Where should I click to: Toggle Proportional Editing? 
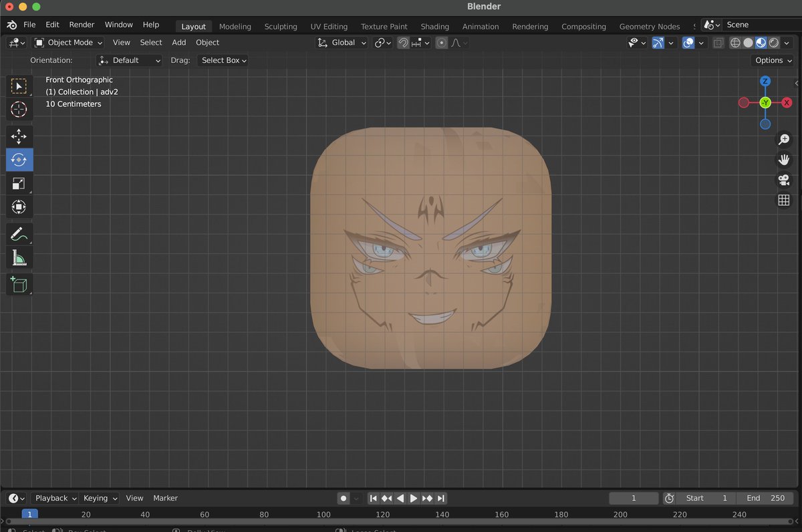coord(441,42)
